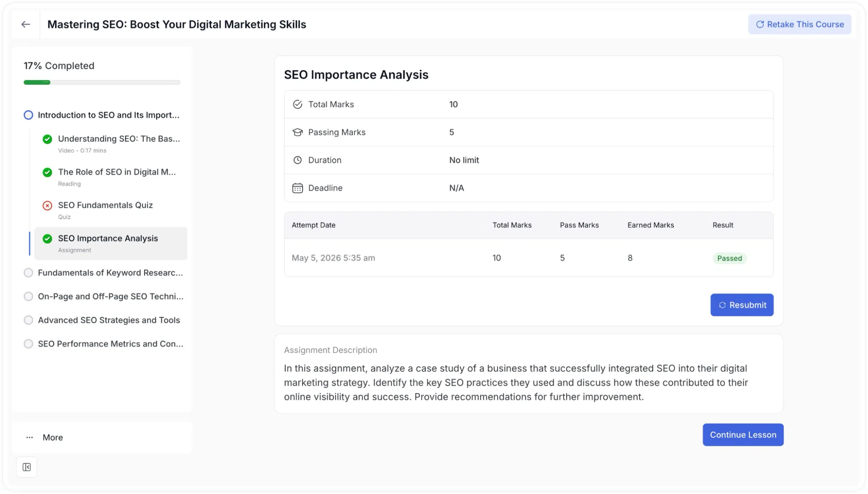Select the Advanced SEO Strategies and Tools circle
This screenshot has height=494, width=868.
coord(28,320)
